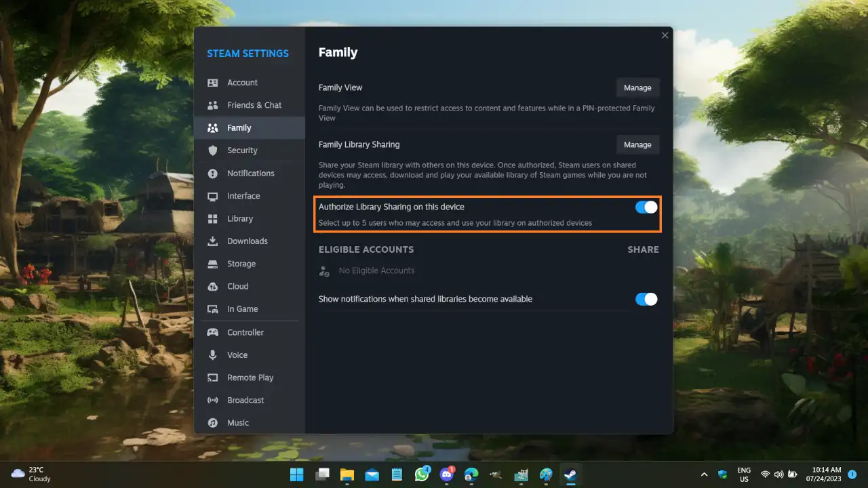Click the volume speaker tray icon
The height and width of the screenshot is (488, 868).
click(778, 474)
